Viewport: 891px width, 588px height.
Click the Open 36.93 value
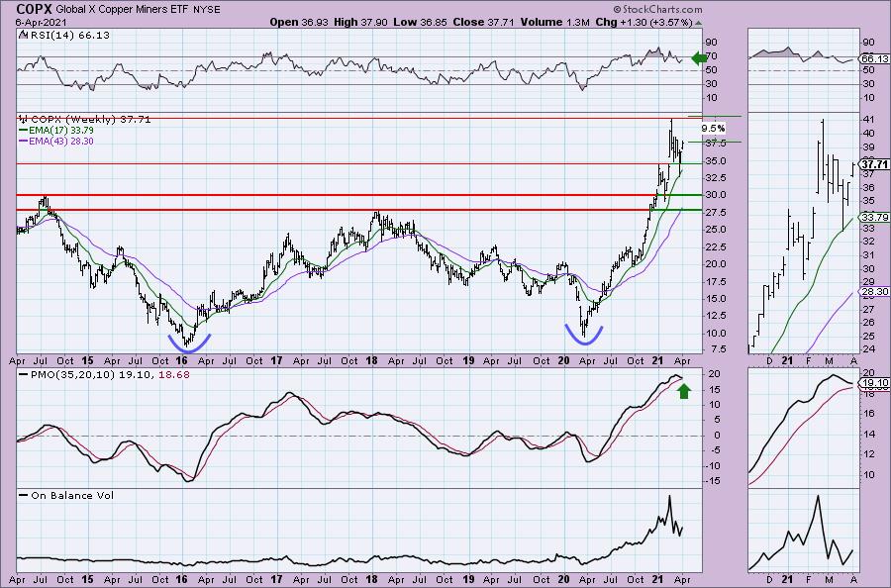coord(299,22)
